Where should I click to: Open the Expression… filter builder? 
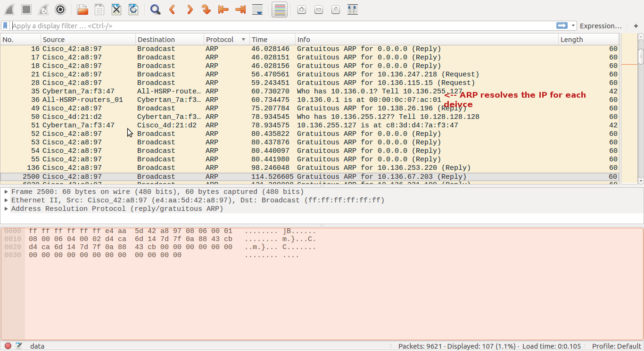click(x=601, y=26)
